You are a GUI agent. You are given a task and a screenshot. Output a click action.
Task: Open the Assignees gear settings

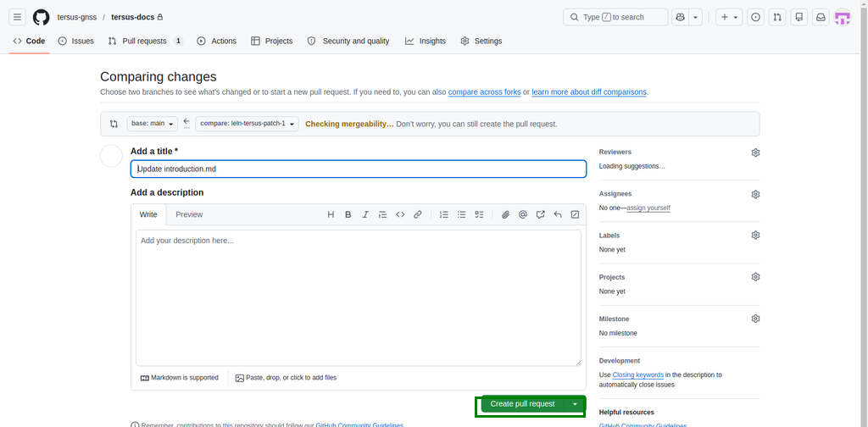(755, 195)
